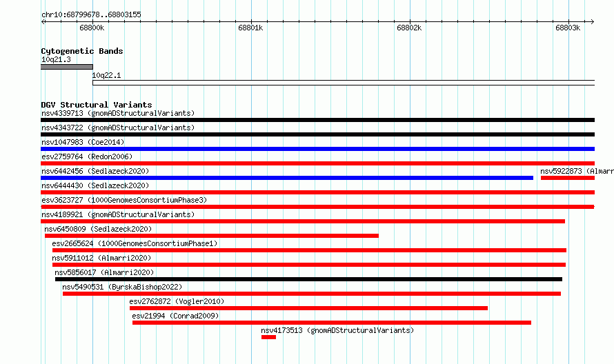Open variant label nsv5911012 (Almarri2020)
The width and height of the screenshot is (614, 364).
101,259
